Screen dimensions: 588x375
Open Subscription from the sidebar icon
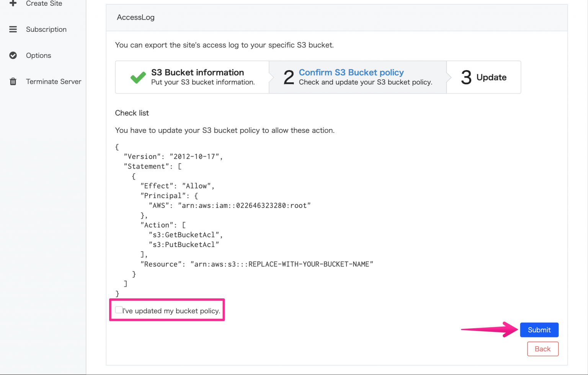pyautogui.click(x=13, y=29)
